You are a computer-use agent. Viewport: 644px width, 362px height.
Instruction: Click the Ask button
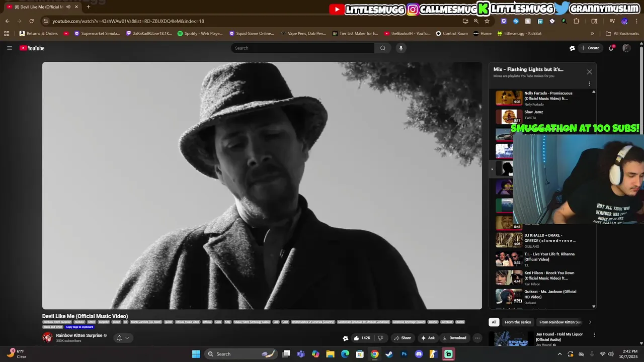[428, 338]
